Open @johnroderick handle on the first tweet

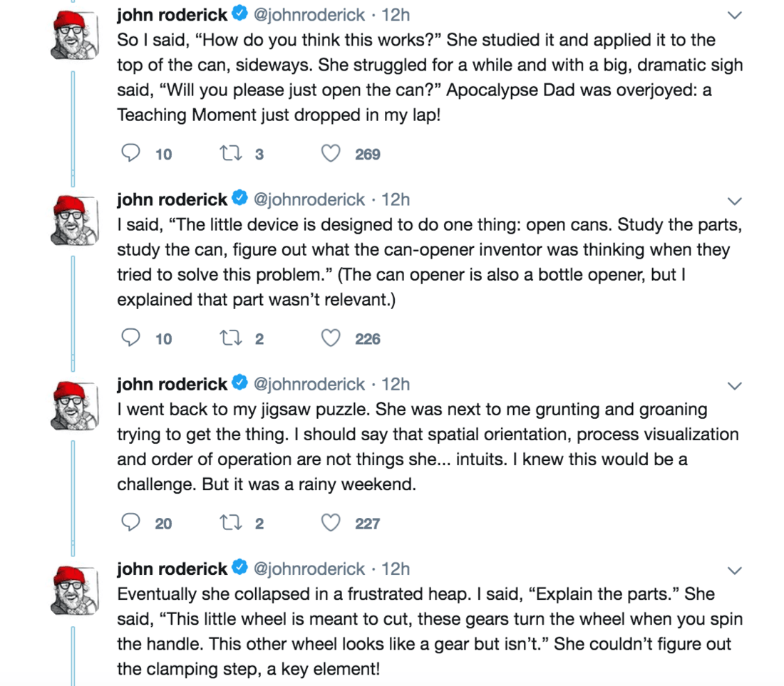[x=309, y=15]
